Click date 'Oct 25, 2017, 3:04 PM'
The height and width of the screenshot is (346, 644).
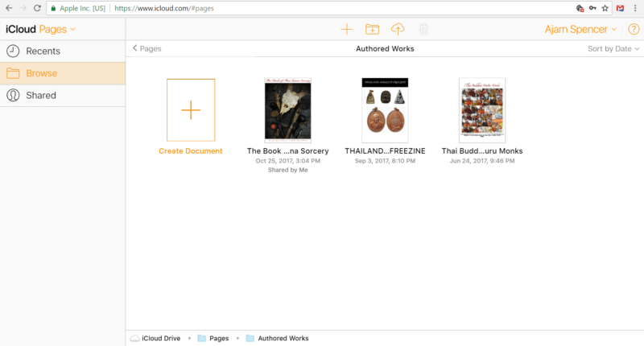pyautogui.click(x=287, y=161)
